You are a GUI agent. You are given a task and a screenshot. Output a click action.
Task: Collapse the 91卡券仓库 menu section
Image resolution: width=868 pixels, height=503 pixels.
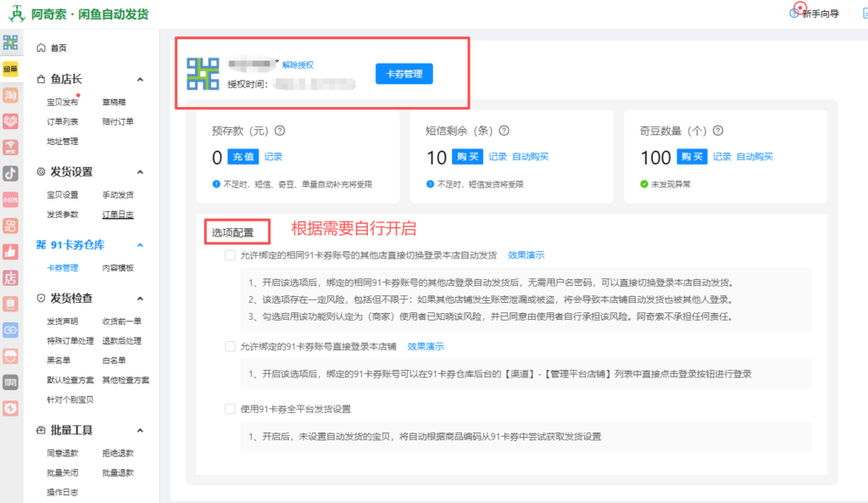(140, 245)
